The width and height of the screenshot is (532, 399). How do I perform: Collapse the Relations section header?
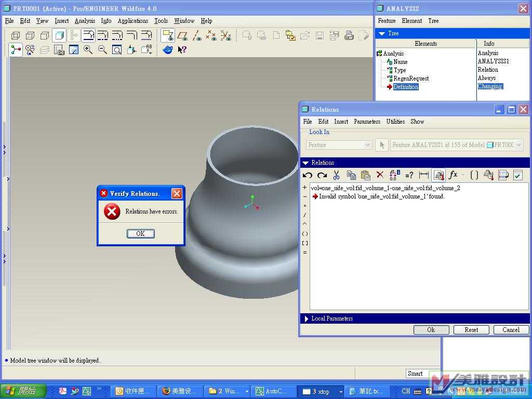(305, 163)
